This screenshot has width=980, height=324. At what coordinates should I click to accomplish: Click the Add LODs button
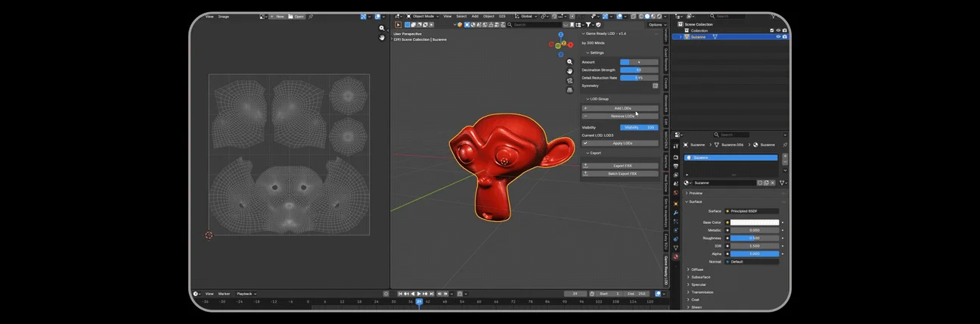coord(619,108)
